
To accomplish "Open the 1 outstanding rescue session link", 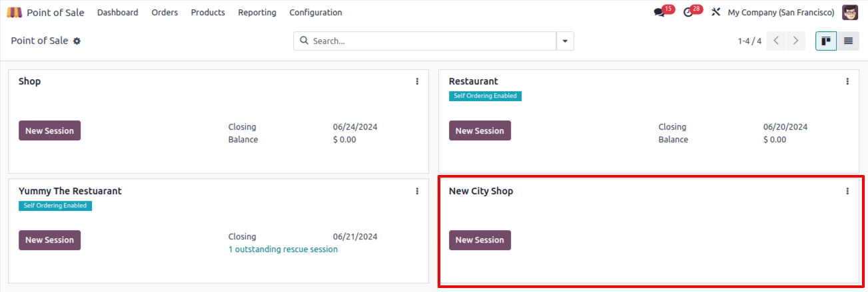I will click(283, 249).
